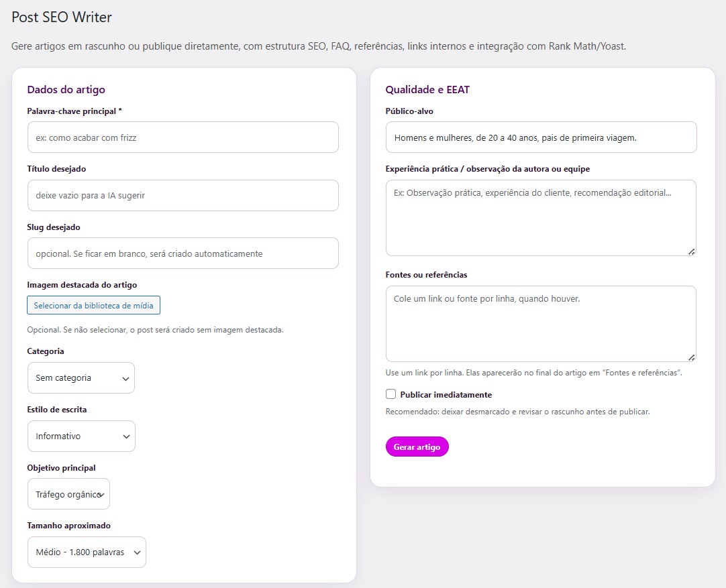The image size is (726, 588).
Task: Click the Qualidade e EEAT section heading
Action: click(x=427, y=90)
